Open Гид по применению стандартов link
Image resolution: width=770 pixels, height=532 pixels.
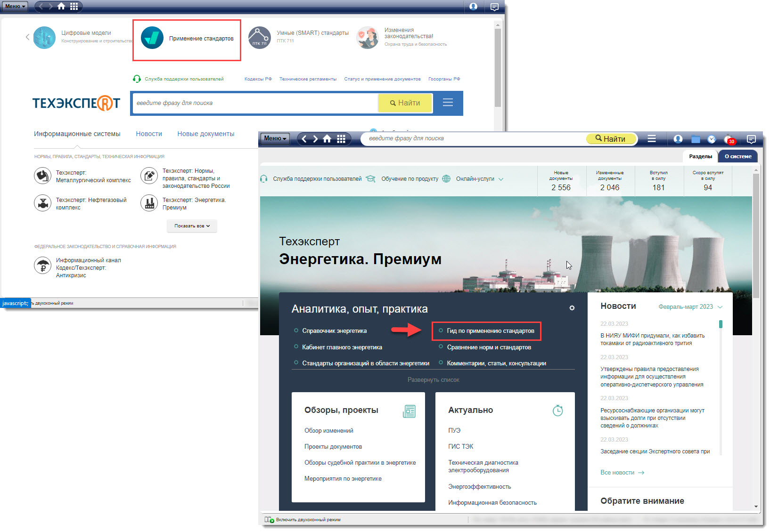(x=490, y=331)
